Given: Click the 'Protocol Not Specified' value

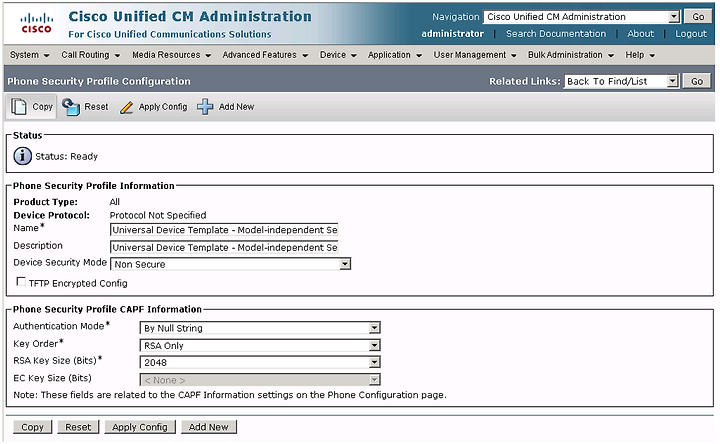Looking at the screenshot, I should click(158, 215).
